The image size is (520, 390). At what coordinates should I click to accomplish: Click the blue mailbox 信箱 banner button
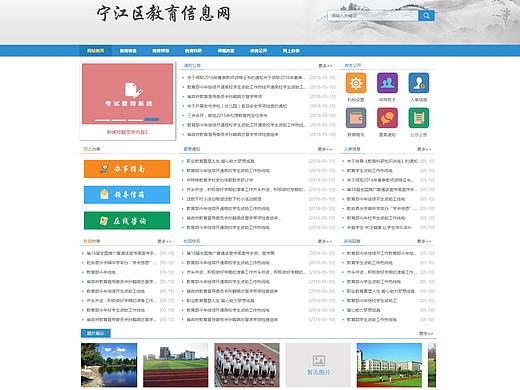coord(127,195)
